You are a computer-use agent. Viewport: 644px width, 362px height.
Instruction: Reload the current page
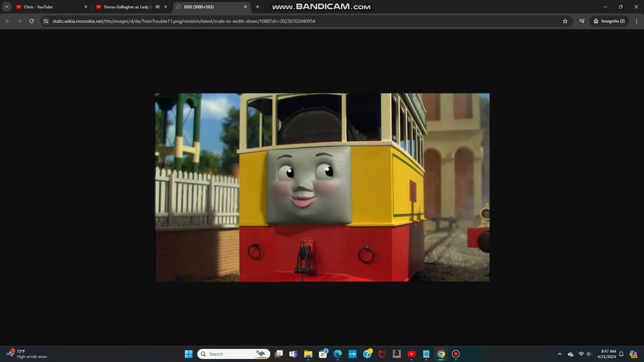(x=31, y=21)
